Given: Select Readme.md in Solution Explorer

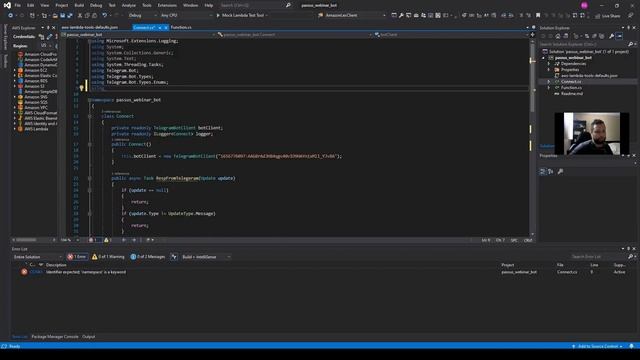Looking at the screenshot, I should [571, 93].
